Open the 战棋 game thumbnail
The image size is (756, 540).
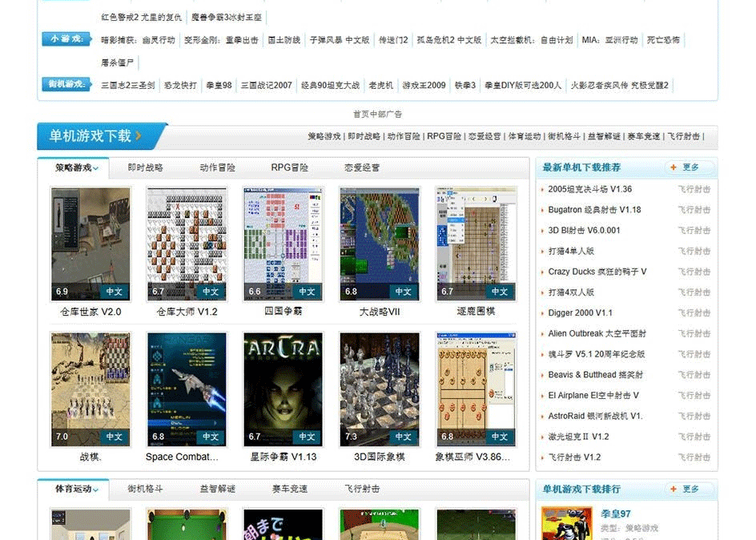click(x=90, y=389)
